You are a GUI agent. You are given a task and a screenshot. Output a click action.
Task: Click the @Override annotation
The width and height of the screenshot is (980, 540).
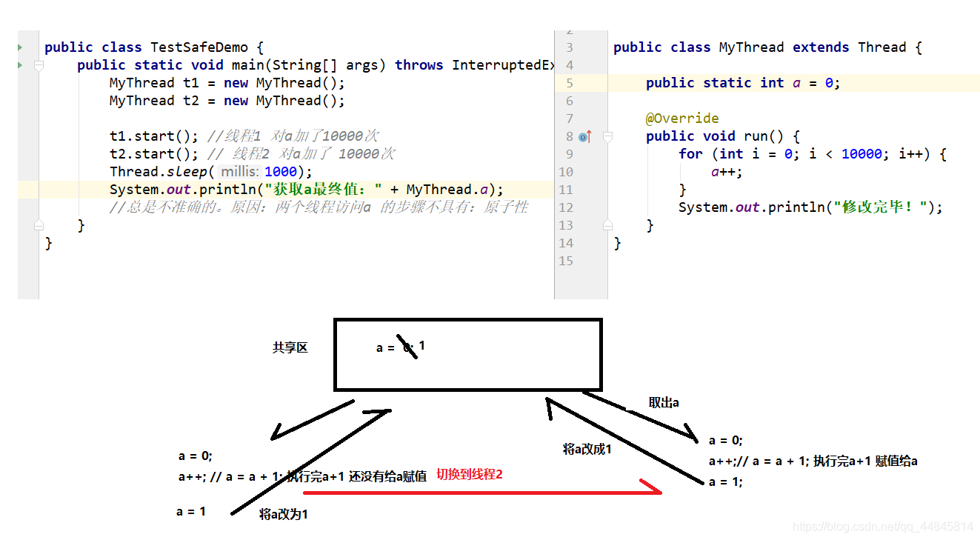(x=682, y=119)
